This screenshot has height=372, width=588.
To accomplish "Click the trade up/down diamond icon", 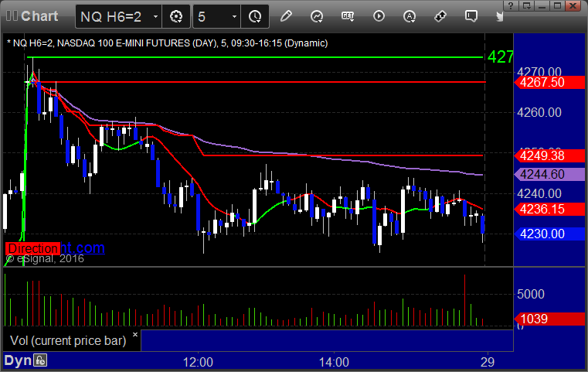I will coord(440,16).
